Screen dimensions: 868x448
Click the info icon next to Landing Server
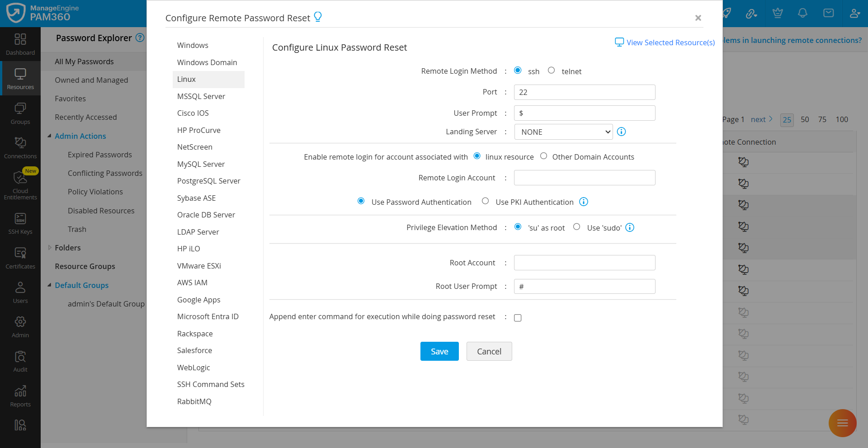click(621, 132)
